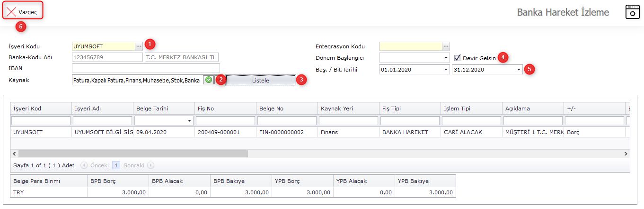The image size is (644, 209).
Task: Open the start date 01.01.2020 dropdown
Action: click(x=446, y=70)
